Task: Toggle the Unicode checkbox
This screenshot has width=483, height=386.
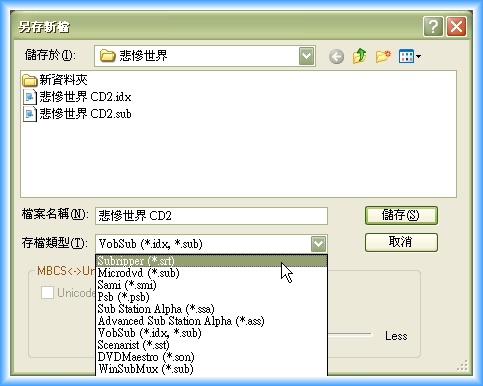Action: [47, 293]
